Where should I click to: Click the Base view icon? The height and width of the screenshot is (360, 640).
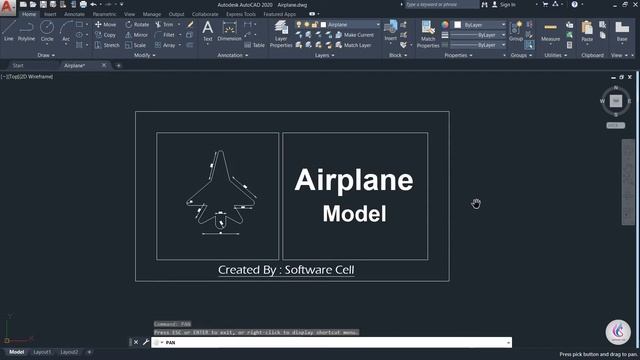(x=622, y=31)
